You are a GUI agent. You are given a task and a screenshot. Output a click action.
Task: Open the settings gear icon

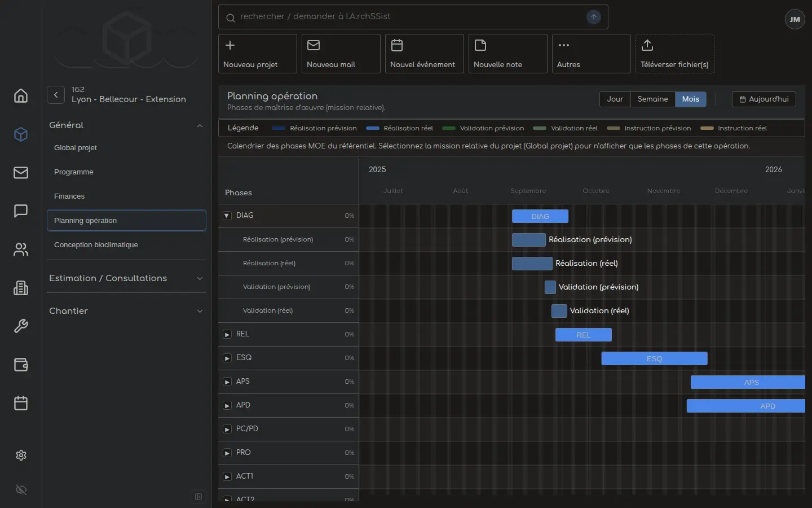pyautogui.click(x=21, y=456)
